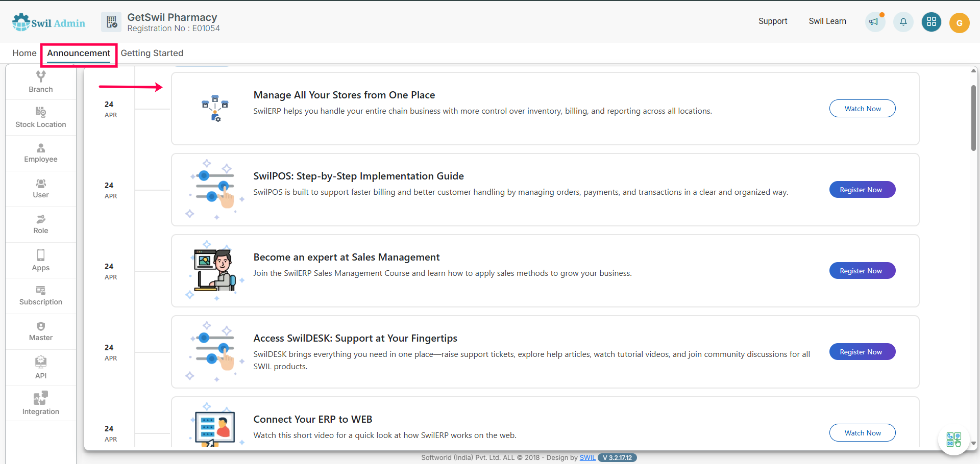Click the version badge V 3.2.17.12
Image resolution: width=980 pixels, height=464 pixels.
[x=617, y=457]
